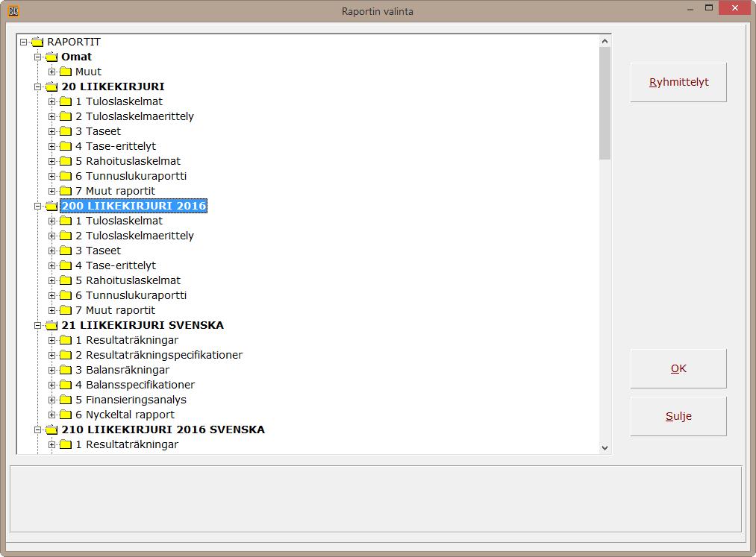
Task: Select the Omat tree item
Action: (x=76, y=57)
